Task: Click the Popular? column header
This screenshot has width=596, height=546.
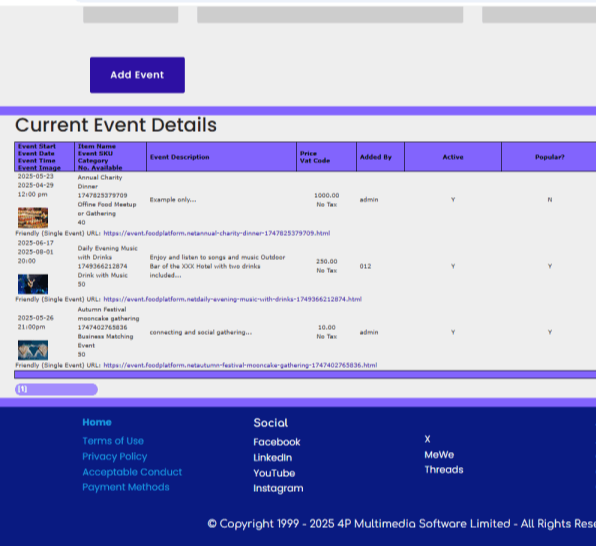Action: pos(550,157)
